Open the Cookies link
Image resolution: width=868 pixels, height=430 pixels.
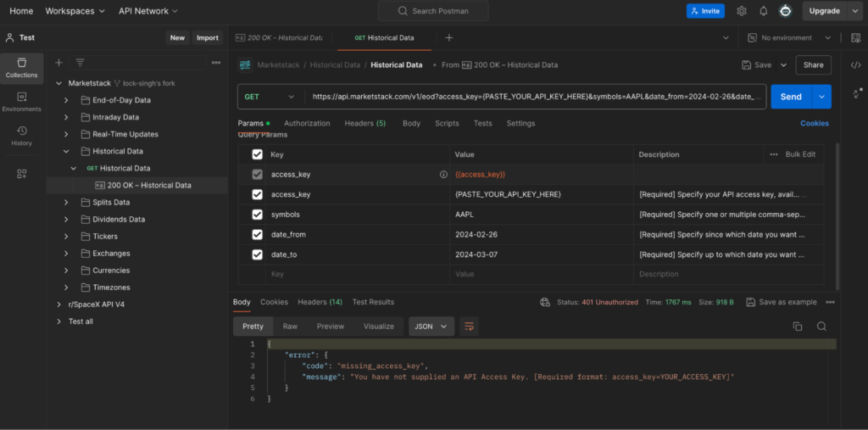(x=815, y=124)
